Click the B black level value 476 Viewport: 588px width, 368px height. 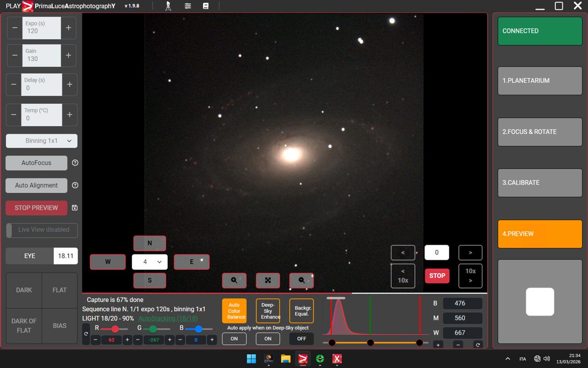click(x=463, y=303)
